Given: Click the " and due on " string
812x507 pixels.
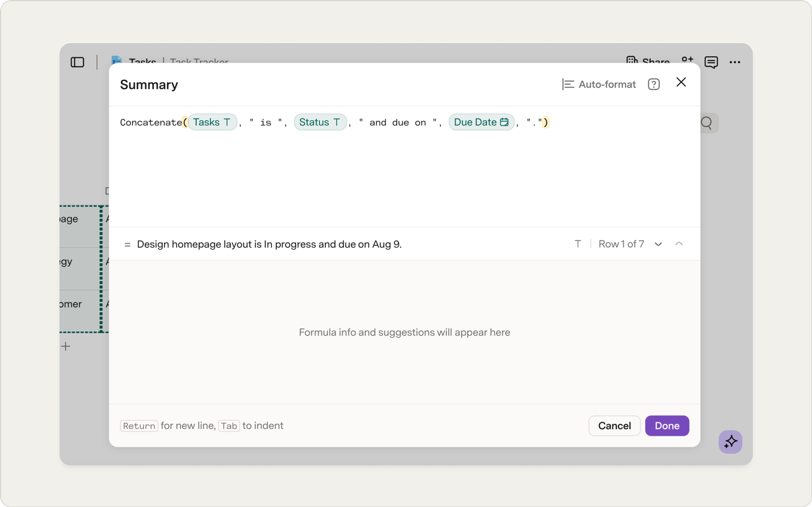Looking at the screenshot, I should pos(398,123).
